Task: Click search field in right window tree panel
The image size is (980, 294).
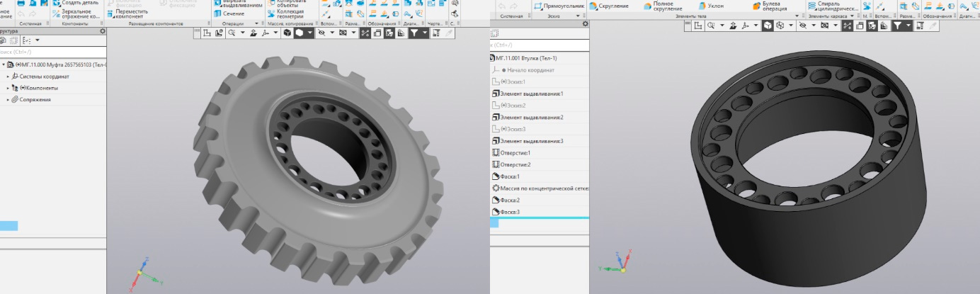Action: click(539, 45)
